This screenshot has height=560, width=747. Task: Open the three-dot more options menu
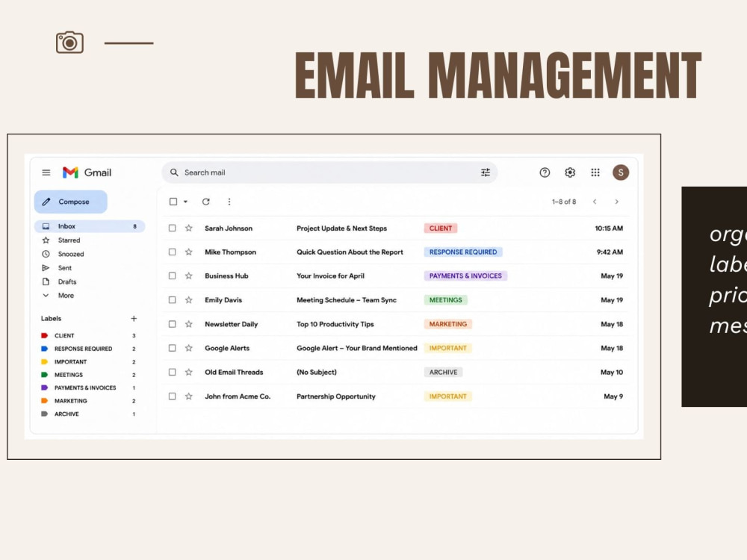(x=229, y=202)
